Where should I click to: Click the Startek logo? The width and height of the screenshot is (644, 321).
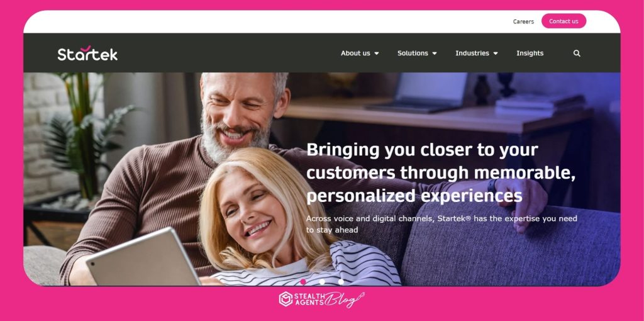87,53
